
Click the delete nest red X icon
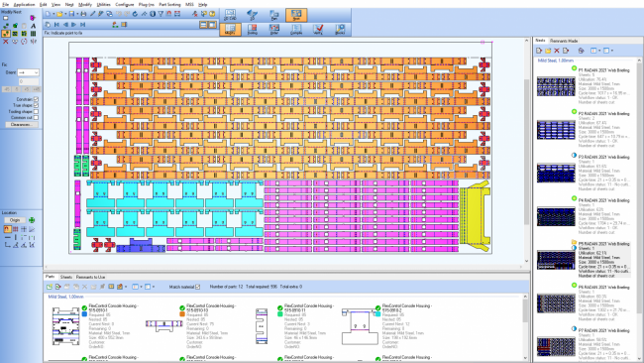click(x=557, y=51)
